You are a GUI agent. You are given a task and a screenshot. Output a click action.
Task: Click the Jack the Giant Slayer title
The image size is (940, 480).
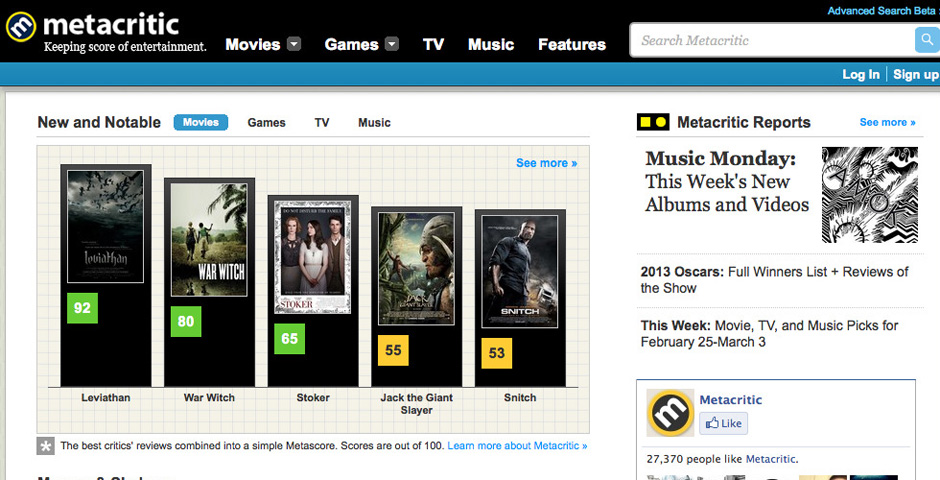[417, 404]
